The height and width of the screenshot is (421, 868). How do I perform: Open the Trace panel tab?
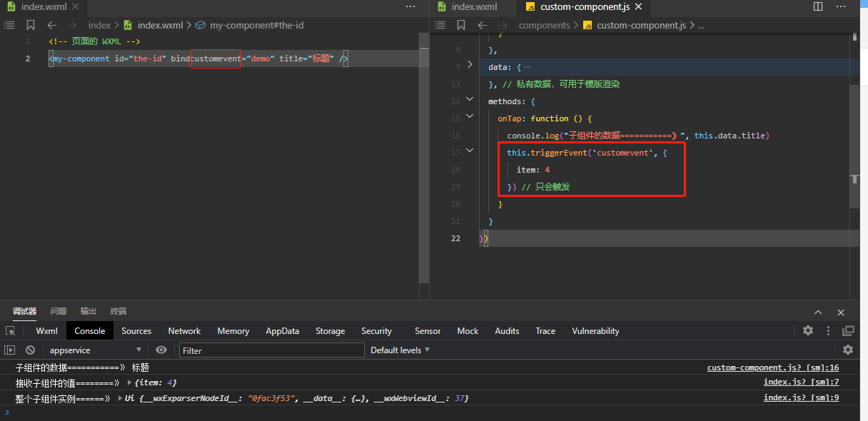545,331
